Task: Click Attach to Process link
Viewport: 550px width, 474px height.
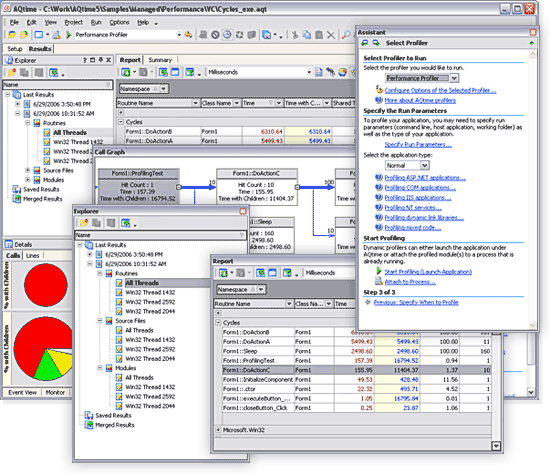Action: [x=410, y=282]
